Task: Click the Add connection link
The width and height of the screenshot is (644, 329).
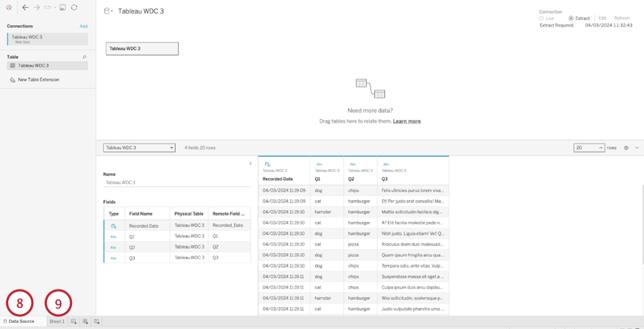Action: click(x=83, y=27)
